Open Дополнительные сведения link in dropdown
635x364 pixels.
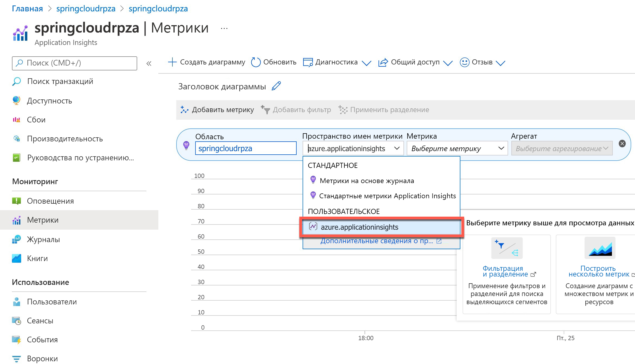pos(381,241)
